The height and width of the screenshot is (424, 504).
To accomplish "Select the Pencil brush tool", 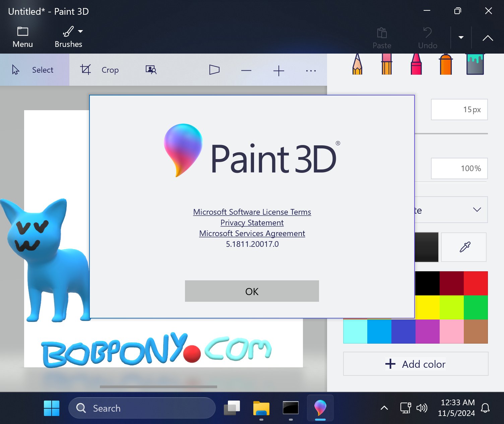I will [357, 65].
